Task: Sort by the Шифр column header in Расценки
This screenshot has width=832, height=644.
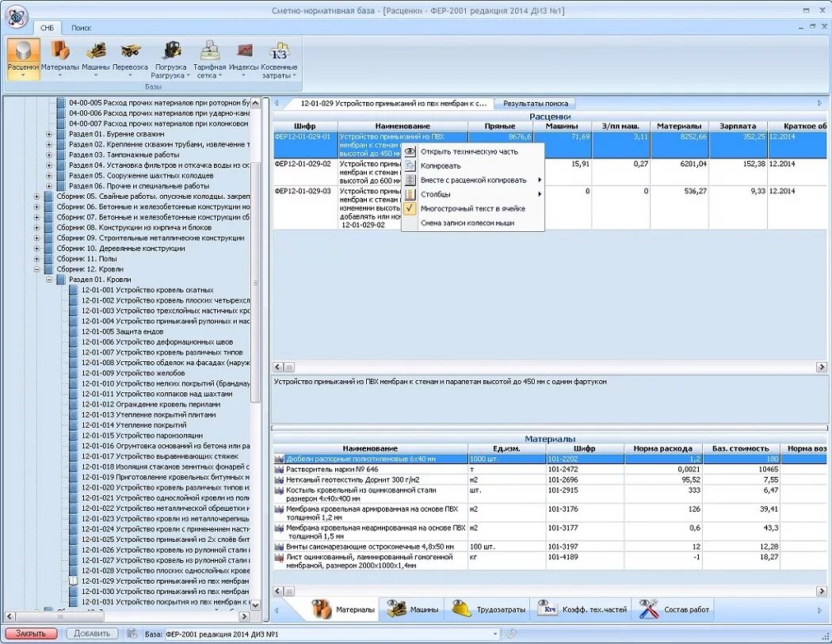Action: 304,126
